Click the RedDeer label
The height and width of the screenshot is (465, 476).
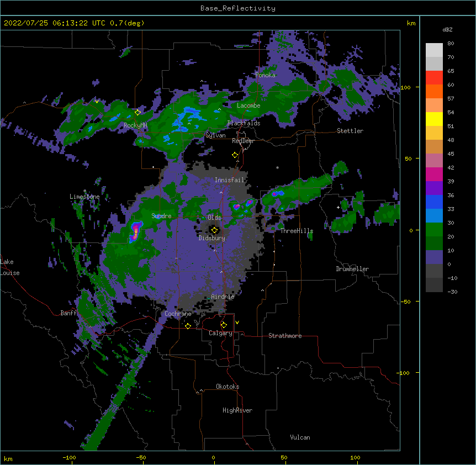[x=243, y=141]
